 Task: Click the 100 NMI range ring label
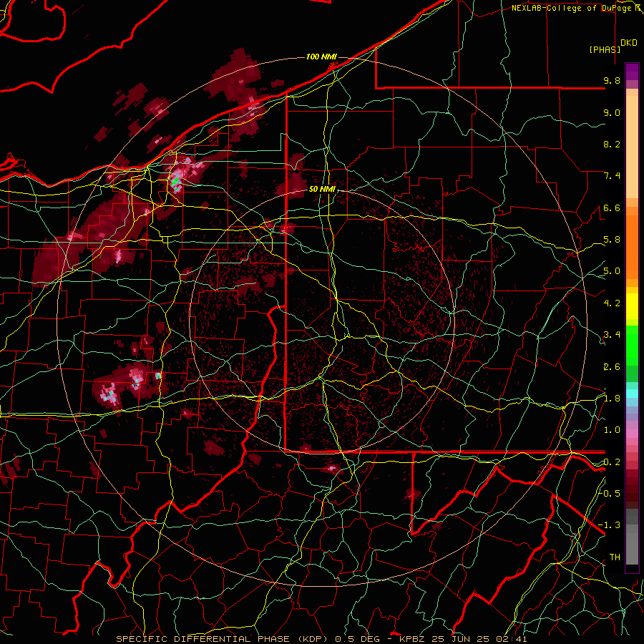pos(321,57)
